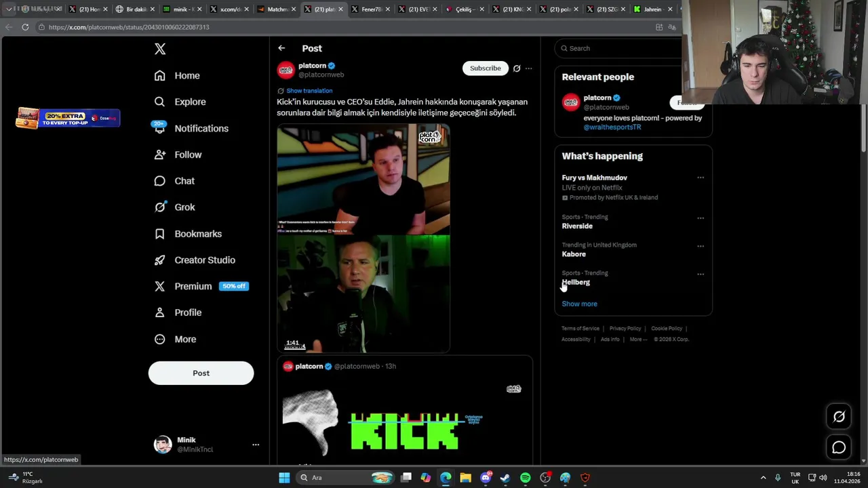The height and width of the screenshot is (488, 868).
Task: Switch to the Matchm browser tab
Action: tap(275, 9)
